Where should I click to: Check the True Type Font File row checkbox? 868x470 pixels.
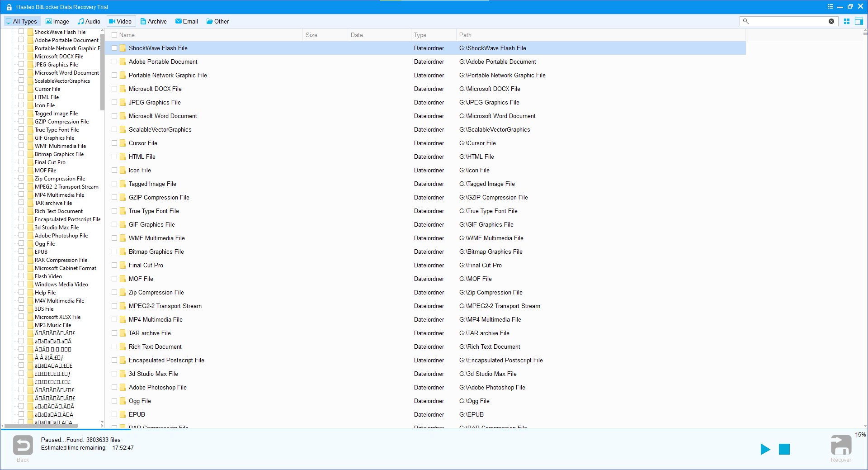[x=114, y=211]
